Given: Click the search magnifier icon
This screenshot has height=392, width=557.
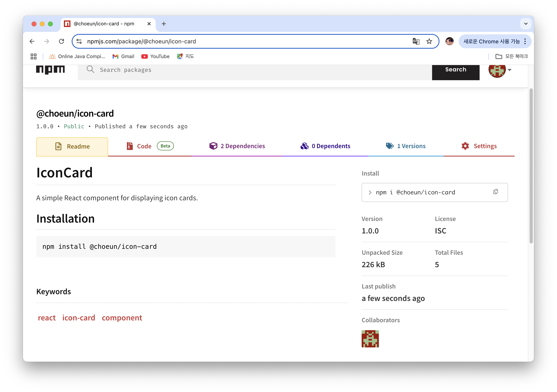Looking at the screenshot, I should point(91,70).
